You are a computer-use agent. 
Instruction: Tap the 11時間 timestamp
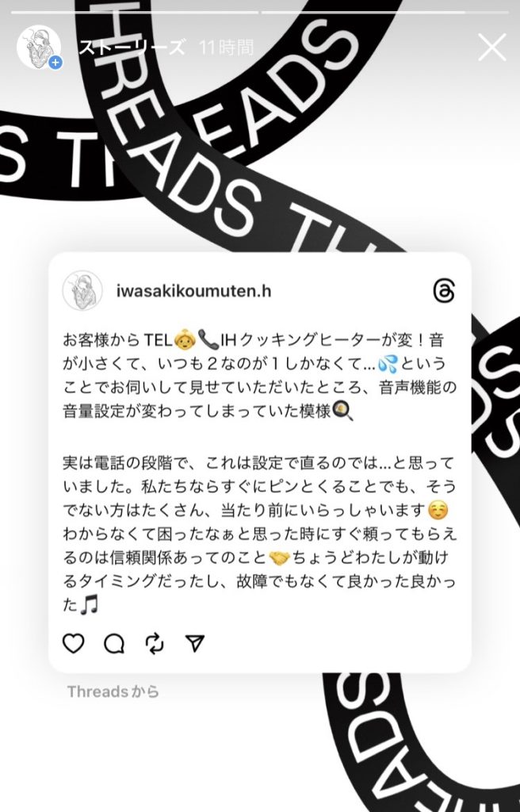pyautogui.click(x=227, y=48)
